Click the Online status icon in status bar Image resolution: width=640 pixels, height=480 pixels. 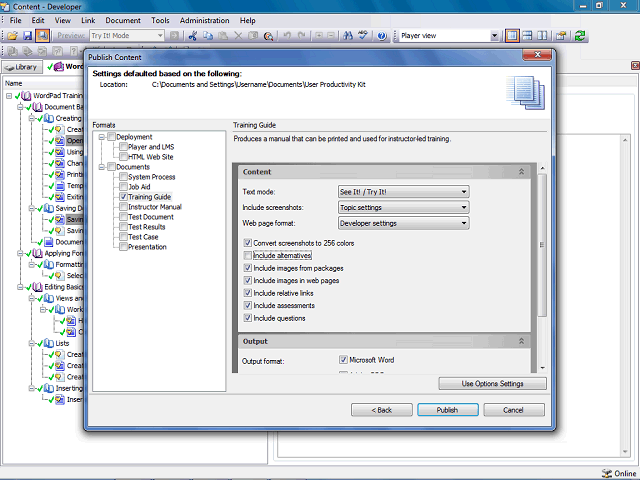click(x=607, y=473)
